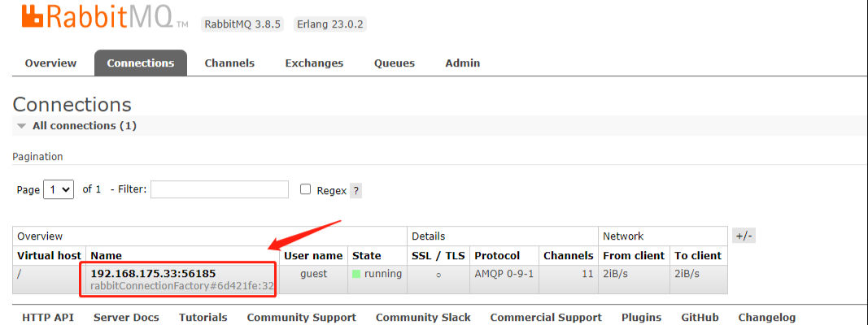The height and width of the screenshot is (325, 868).
Task: Sort by From client column
Action: coord(634,256)
